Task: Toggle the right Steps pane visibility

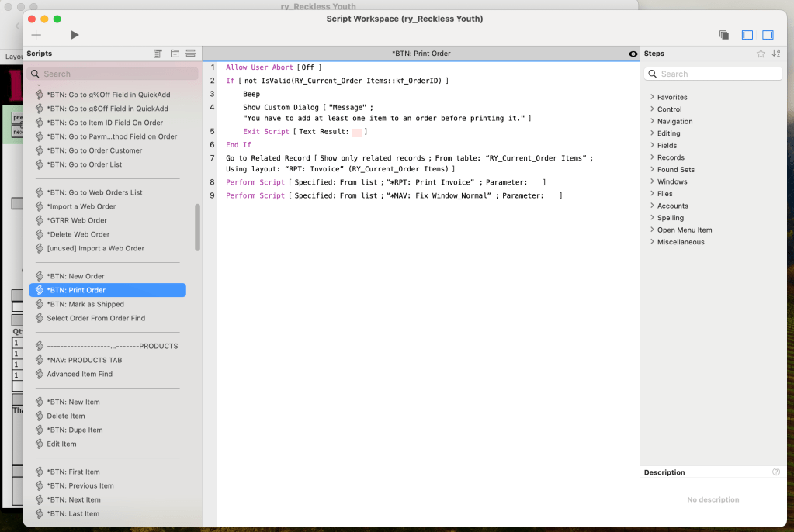Action: 768,35
